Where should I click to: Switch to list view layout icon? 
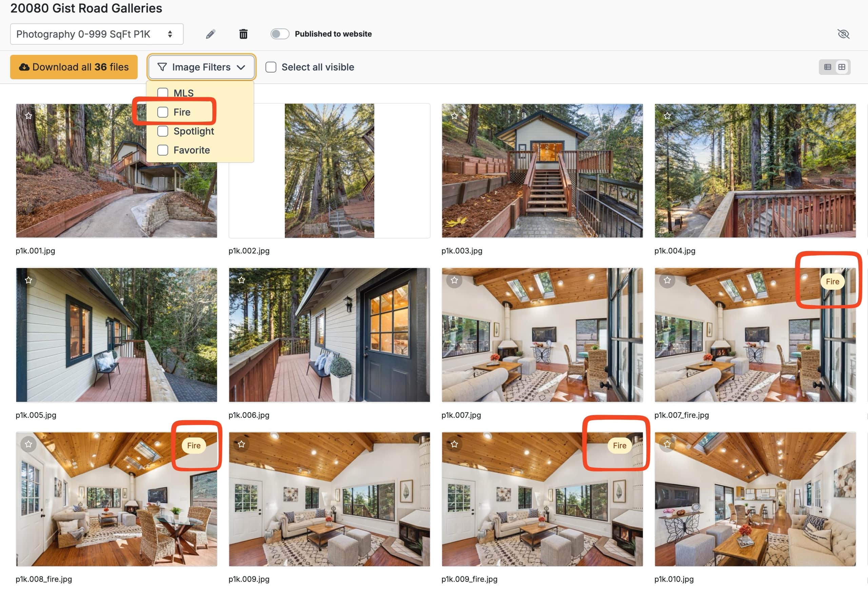827,67
